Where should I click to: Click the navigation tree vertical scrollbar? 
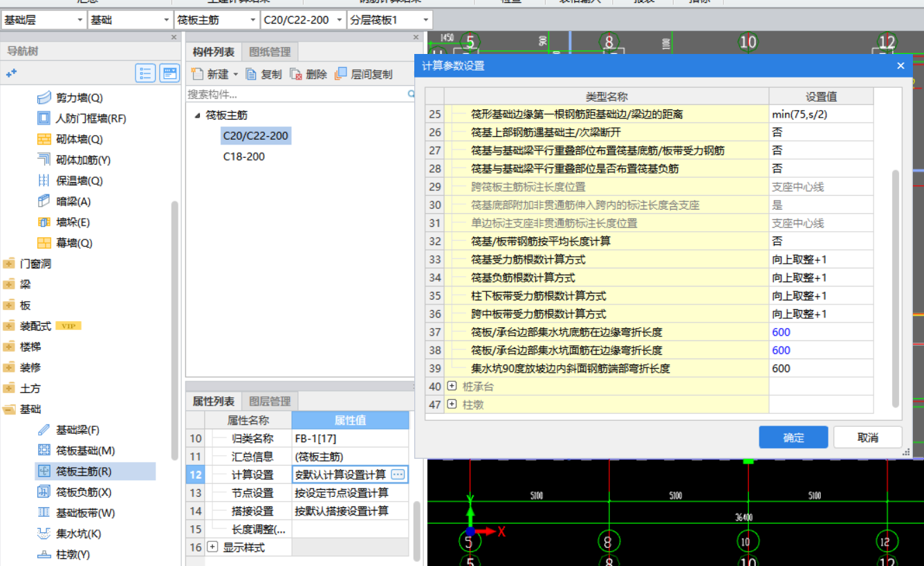[x=175, y=330]
